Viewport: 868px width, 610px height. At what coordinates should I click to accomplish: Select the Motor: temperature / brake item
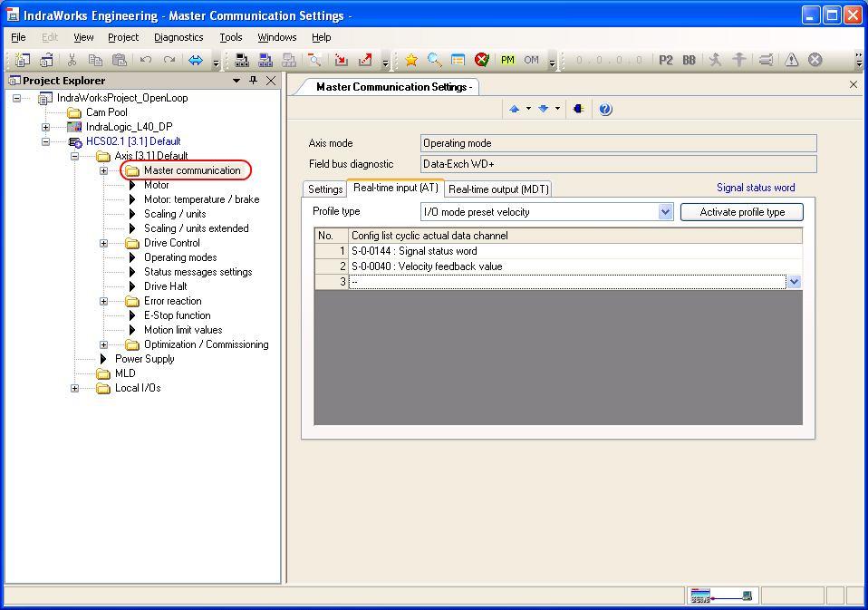tap(201, 199)
